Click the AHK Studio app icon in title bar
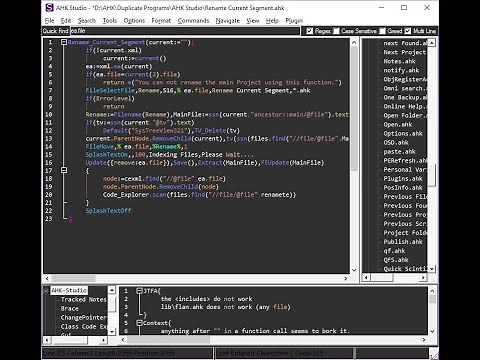This screenshot has height=360, width=480. point(49,8)
